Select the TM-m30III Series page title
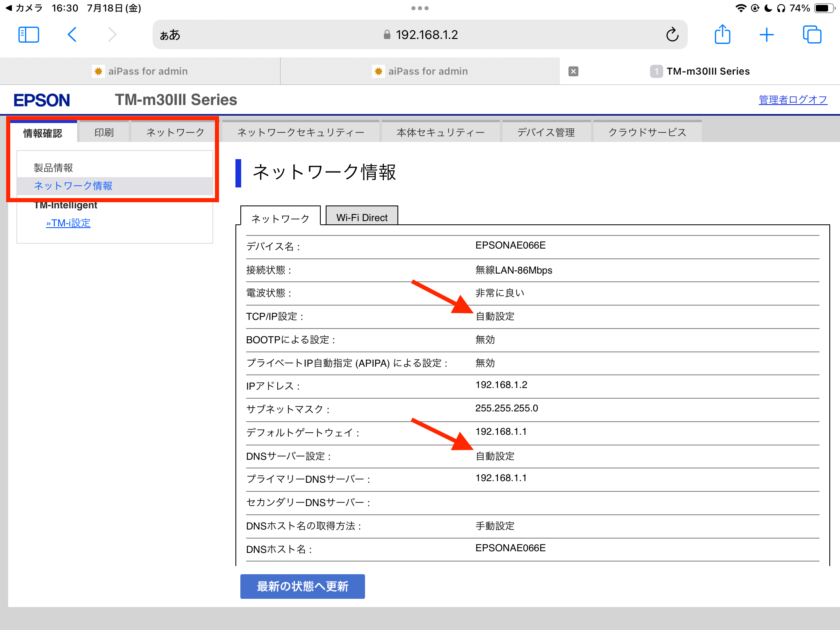 point(176,100)
